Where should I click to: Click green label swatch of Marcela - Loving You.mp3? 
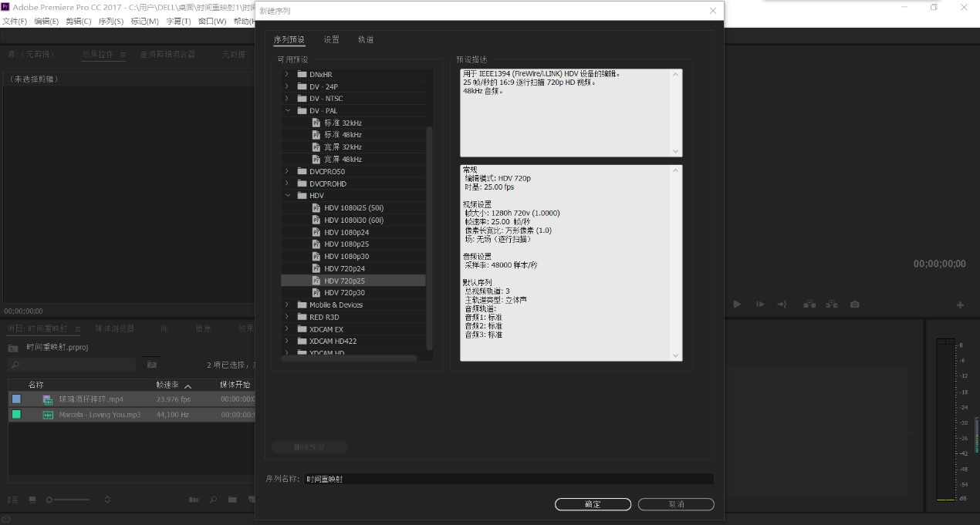(x=16, y=415)
